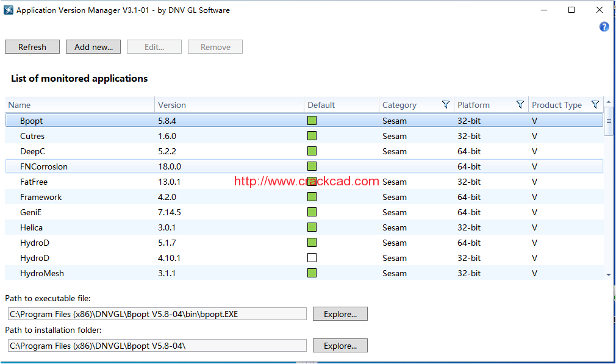Toggle Default checkbox for DeepC
616x364 pixels.
312,151
